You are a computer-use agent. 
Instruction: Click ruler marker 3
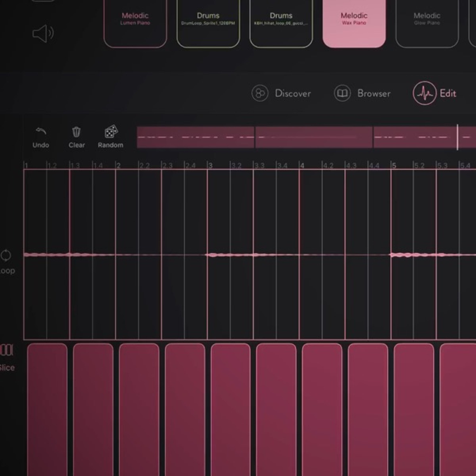coord(210,165)
